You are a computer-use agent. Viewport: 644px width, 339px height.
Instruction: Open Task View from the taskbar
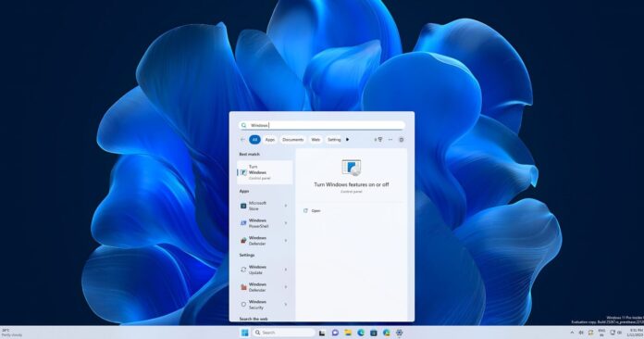click(322, 333)
